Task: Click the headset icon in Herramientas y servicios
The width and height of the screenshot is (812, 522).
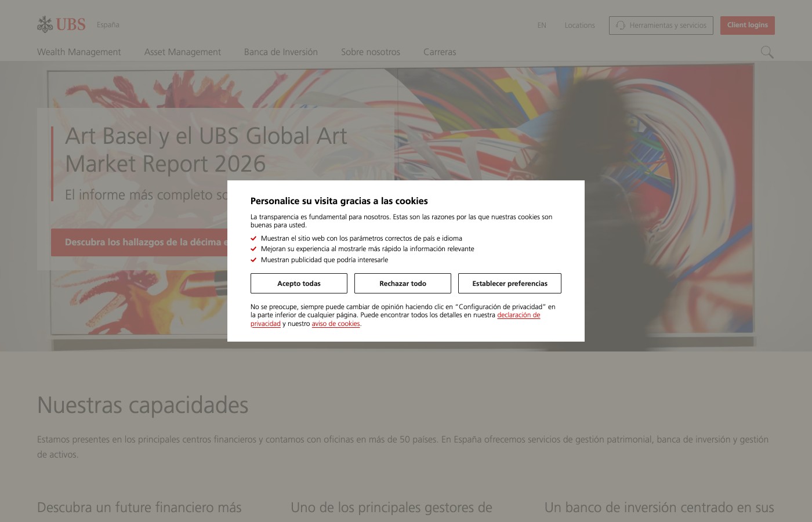Action: click(619, 26)
